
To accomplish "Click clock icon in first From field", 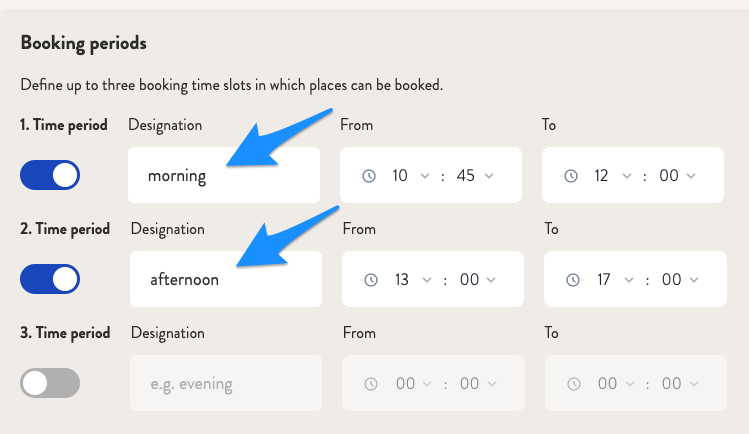I will [368, 176].
